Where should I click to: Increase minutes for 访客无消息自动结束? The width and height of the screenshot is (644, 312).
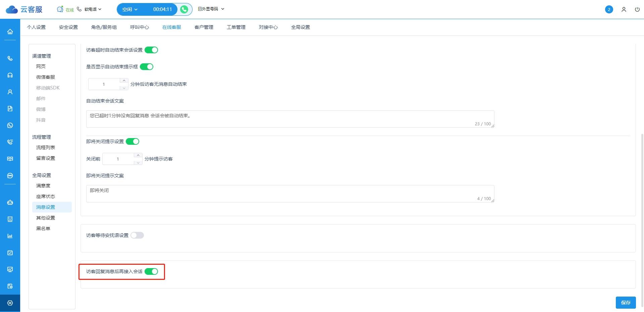click(x=124, y=81)
